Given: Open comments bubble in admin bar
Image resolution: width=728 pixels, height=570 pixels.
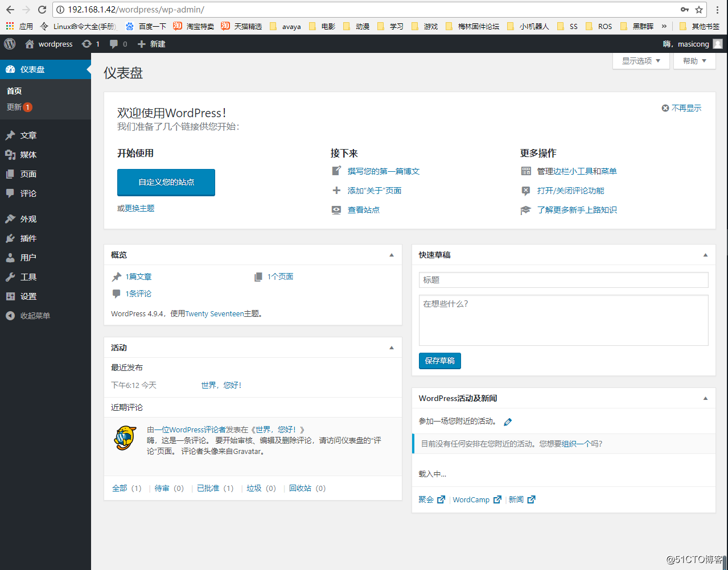Looking at the screenshot, I should 114,44.
